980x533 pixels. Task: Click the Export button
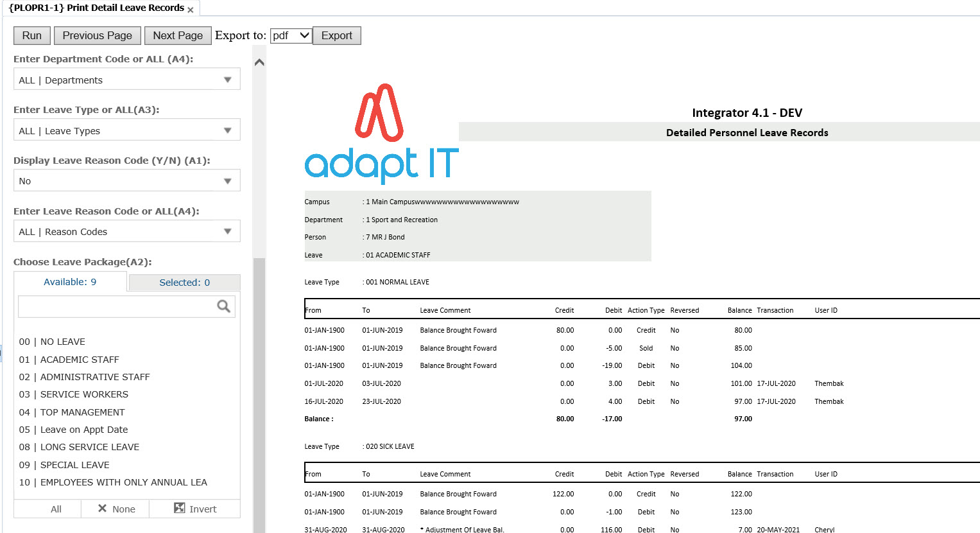(336, 35)
